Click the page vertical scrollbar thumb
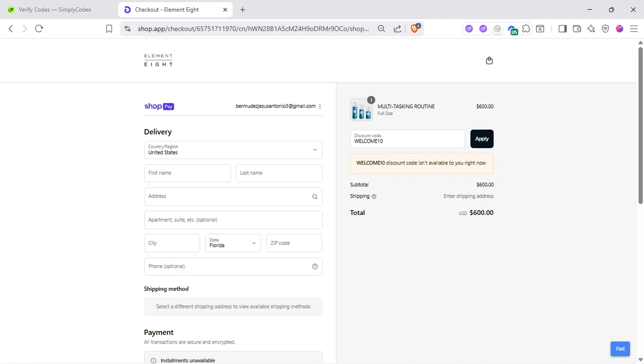644x364 pixels. 640,125
